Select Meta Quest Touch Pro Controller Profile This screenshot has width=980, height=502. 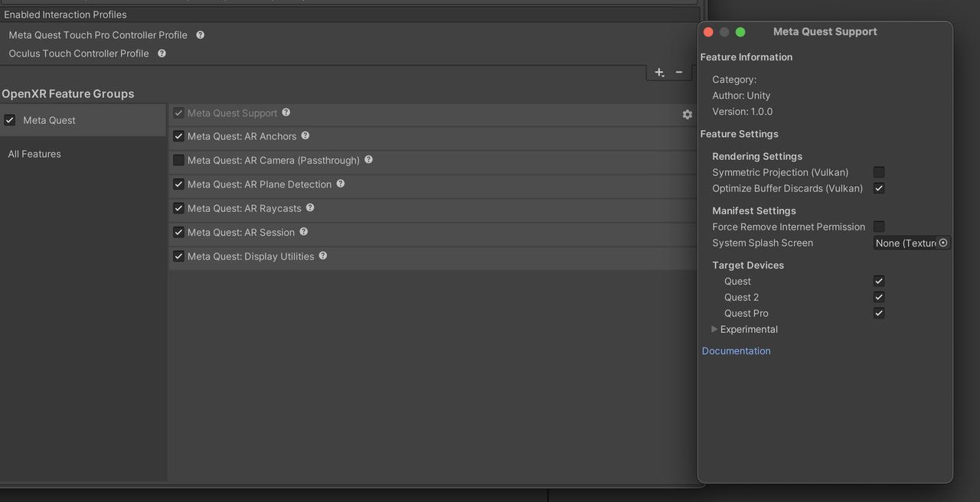(x=98, y=34)
